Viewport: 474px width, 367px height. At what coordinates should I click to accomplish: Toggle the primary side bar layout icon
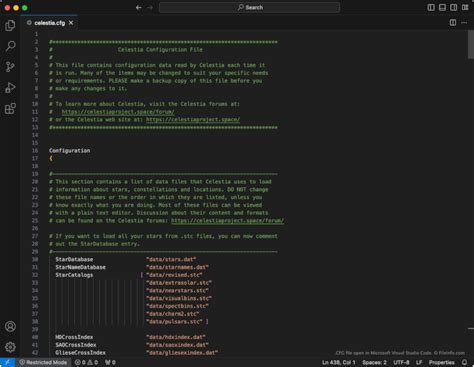(431, 7)
